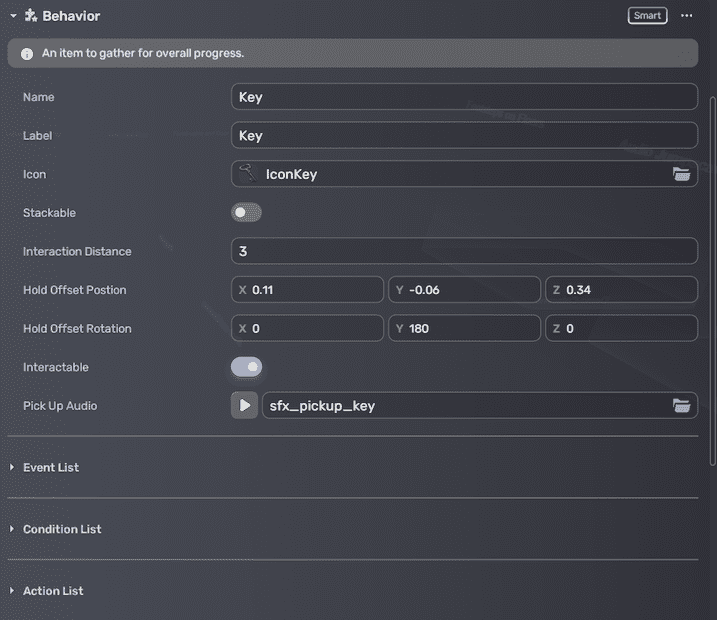Disable the Interactable toggle
The height and width of the screenshot is (620, 717).
tap(246, 367)
